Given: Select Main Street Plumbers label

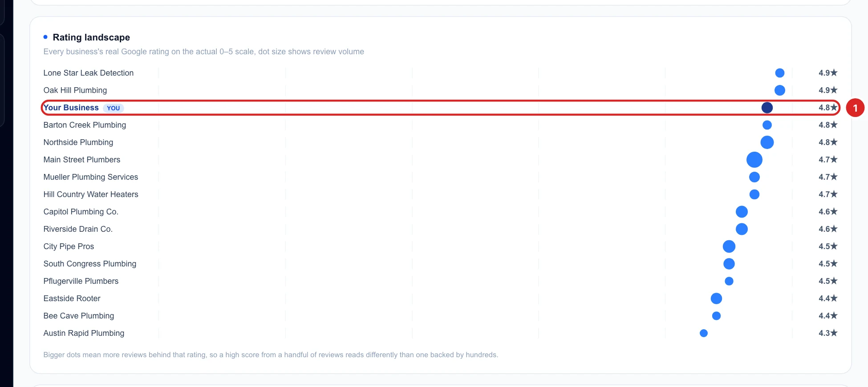Looking at the screenshot, I should click(82, 160).
